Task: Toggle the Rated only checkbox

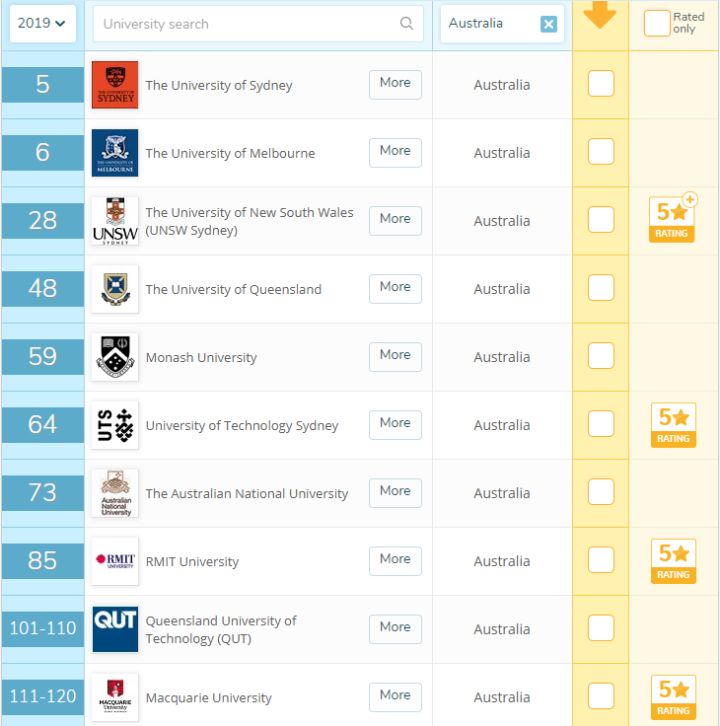Action: [657, 23]
